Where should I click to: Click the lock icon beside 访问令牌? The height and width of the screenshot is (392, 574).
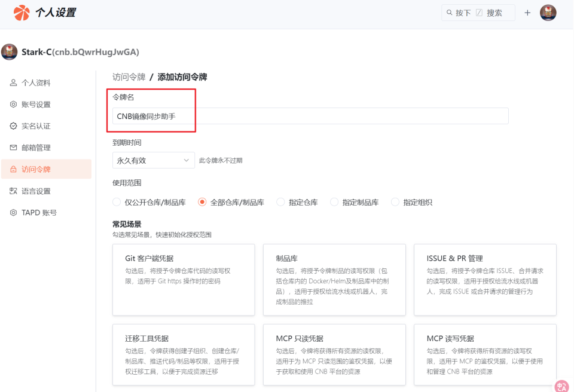[x=13, y=169]
